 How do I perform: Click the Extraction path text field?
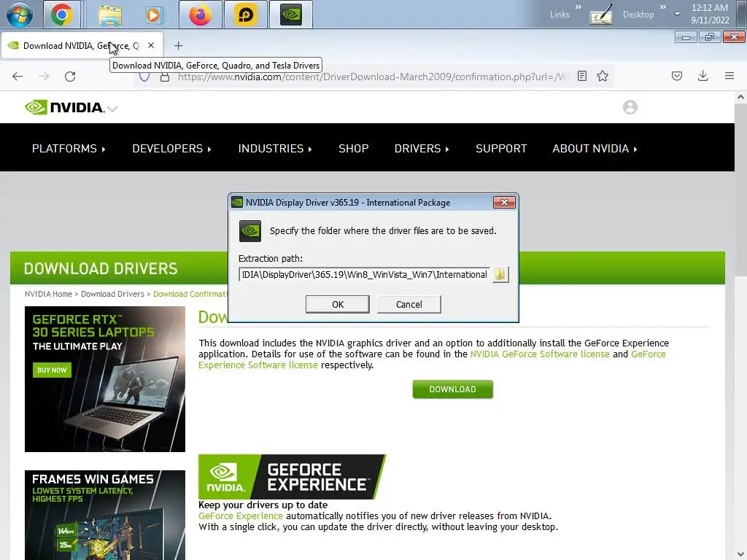[x=364, y=275]
